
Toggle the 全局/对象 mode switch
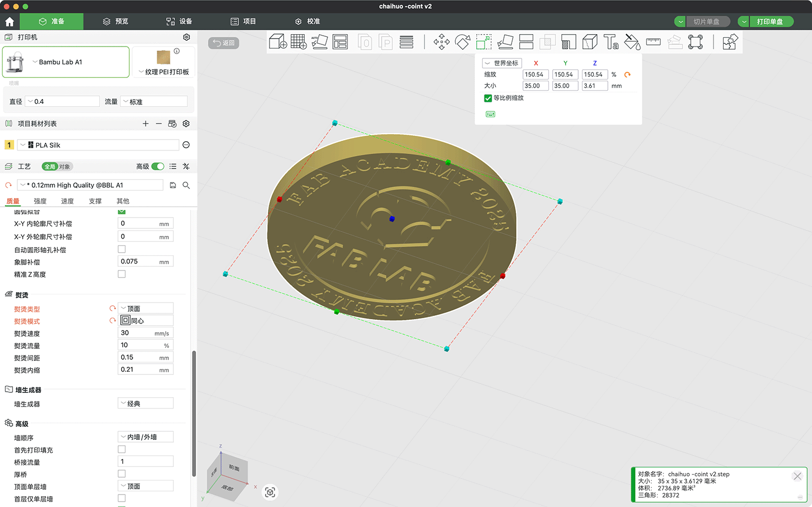point(57,167)
